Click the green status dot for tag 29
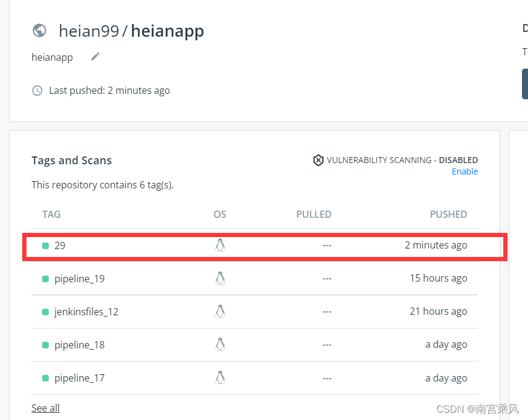This screenshot has height=420, width=528. tap(46, 246)
